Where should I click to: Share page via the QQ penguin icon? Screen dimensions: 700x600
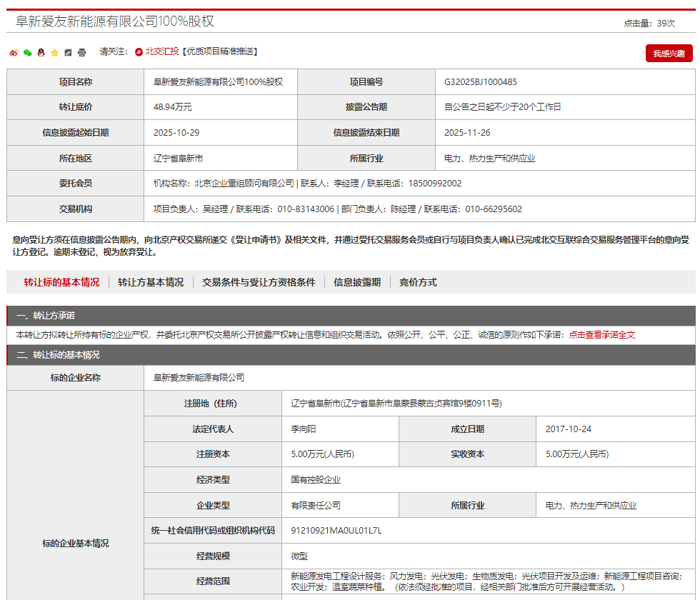pyautogui.click(x=41, y=52)
